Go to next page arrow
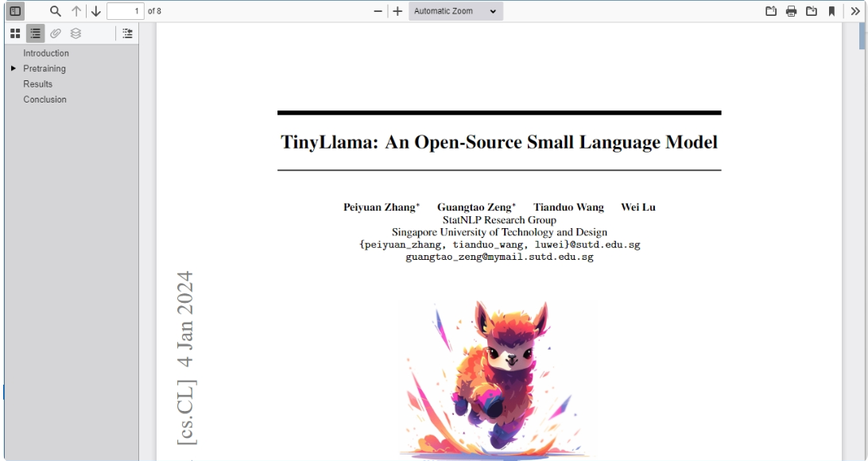This screenshot has height=461, width=868. click(95, 11)
